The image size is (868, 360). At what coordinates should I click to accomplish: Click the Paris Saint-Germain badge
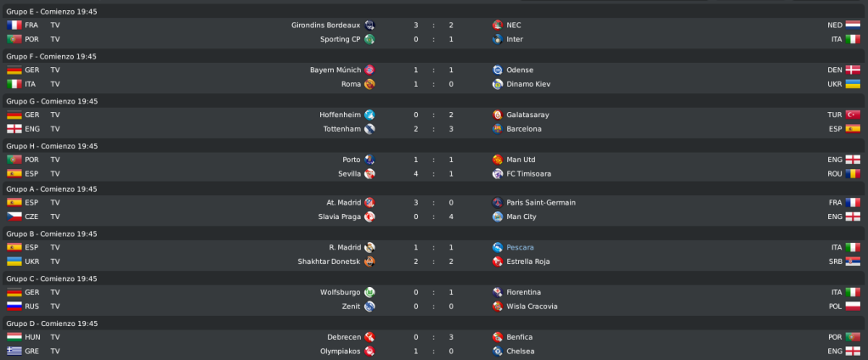point(498,202)
